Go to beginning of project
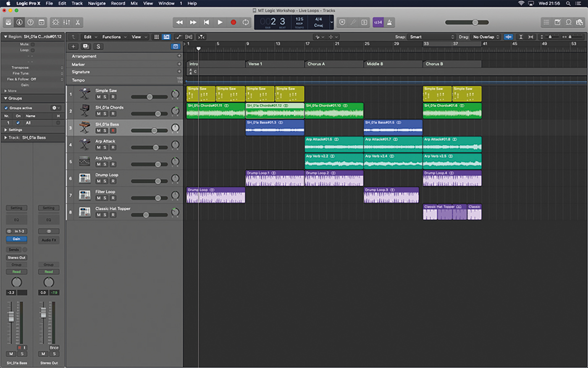Image resolution: width=588 pixels, height=368 pixels. (206, 22)
